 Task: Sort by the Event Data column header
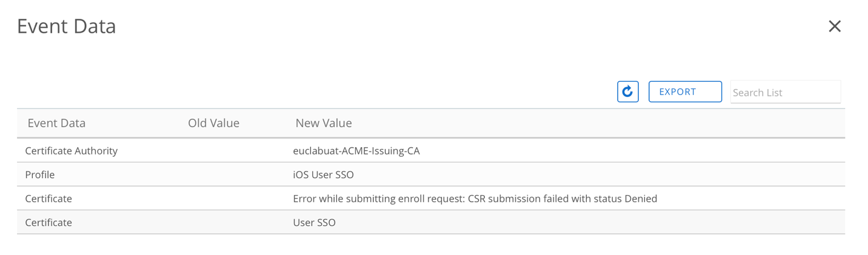[56, 123]
